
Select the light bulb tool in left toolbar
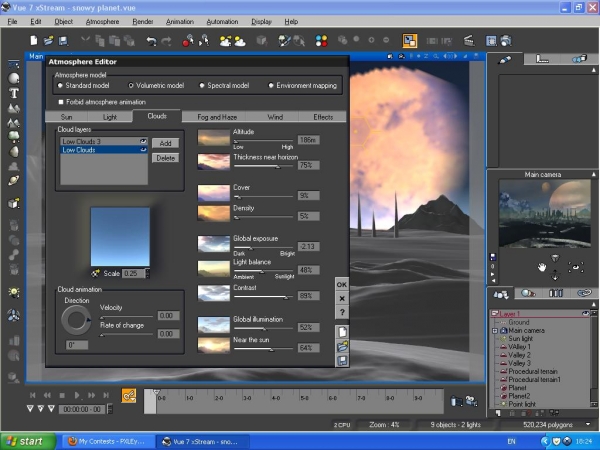point(14,293)
